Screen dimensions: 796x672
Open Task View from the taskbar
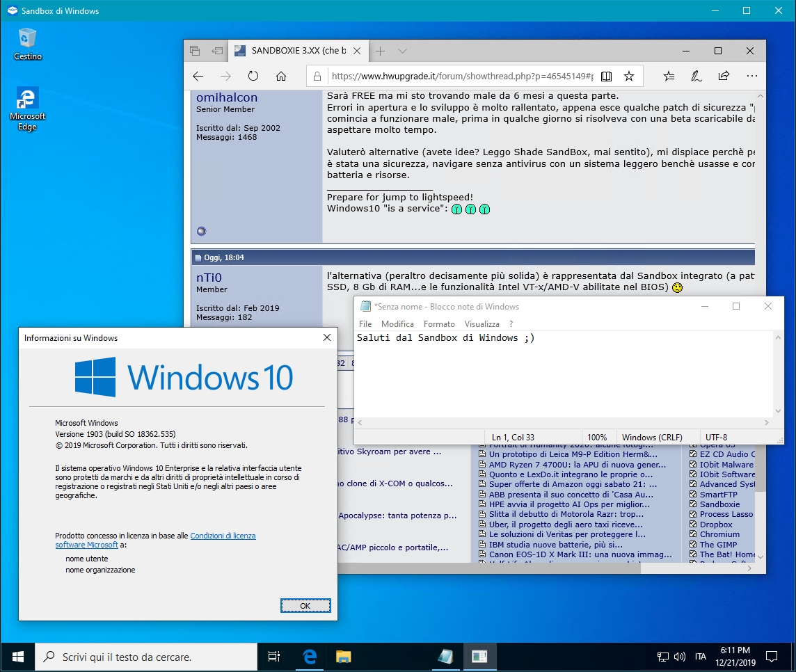(274, 657)
